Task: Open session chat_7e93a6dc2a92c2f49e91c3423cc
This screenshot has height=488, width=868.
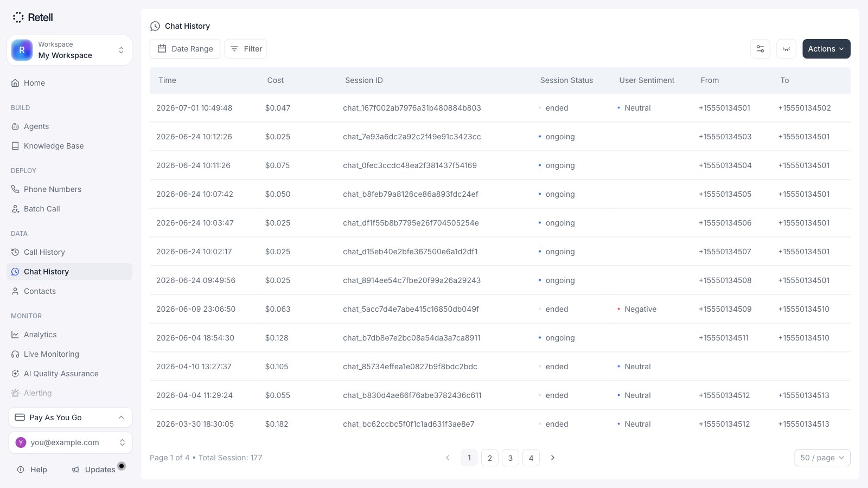Action: tap(412, 137)
